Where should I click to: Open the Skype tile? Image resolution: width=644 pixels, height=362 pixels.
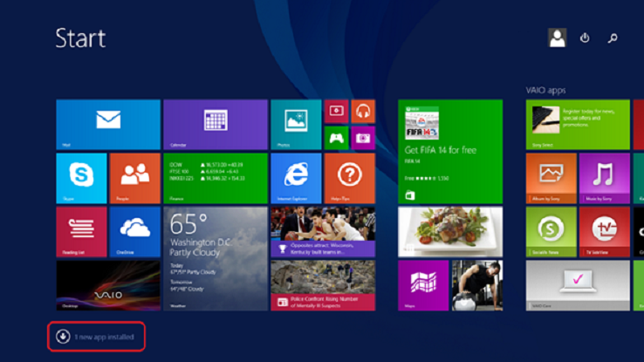click(x=81, y=178)
